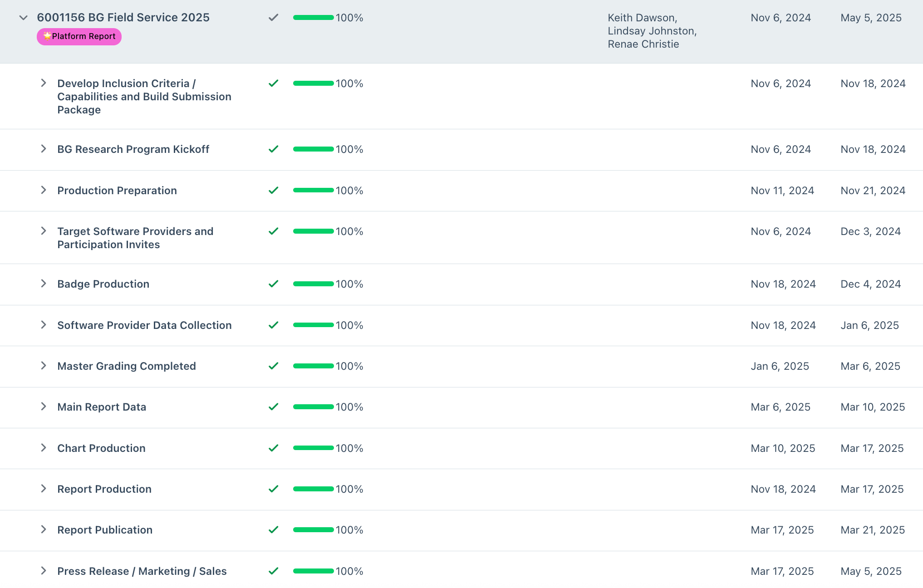Click the Develop Inclusion Criteria checkmark icon
This screenshot has height=588, width=923.
[273, 83]
